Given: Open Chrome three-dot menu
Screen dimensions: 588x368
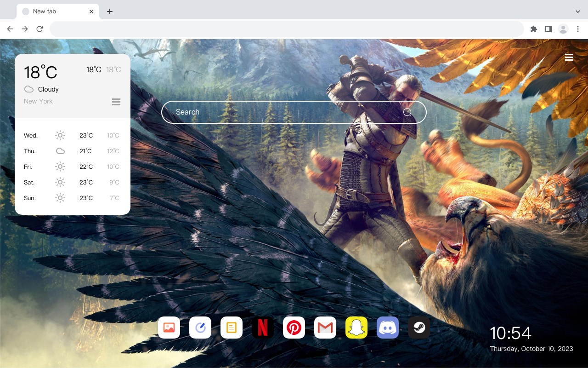Looking at the screenshot, I should [578, 29].
